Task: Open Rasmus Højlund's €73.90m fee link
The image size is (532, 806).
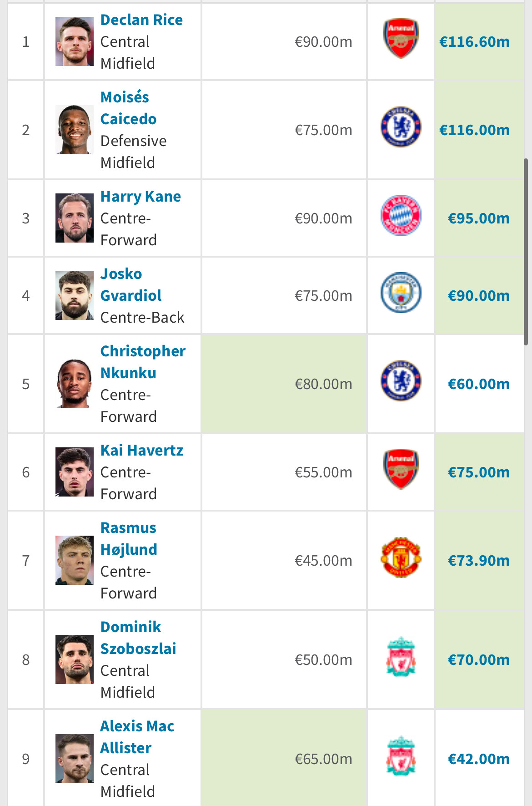Action: 479,561
